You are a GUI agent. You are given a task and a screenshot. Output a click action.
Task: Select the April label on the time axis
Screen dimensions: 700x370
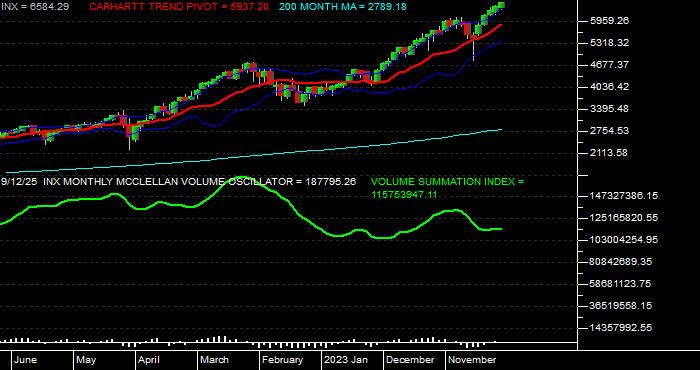(149, 360)
